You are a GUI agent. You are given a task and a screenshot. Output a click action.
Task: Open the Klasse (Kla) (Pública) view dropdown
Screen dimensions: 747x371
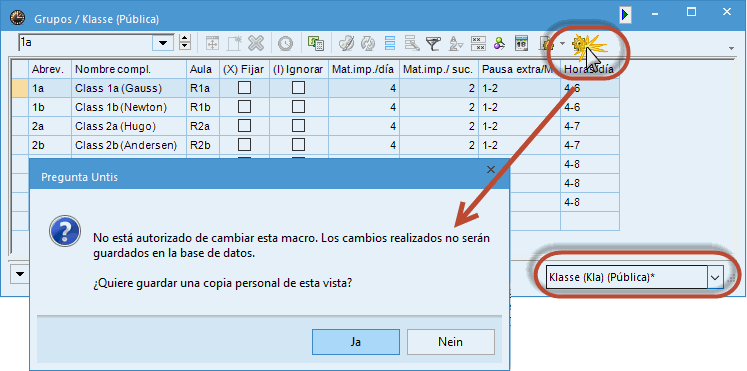(x=716, y=277)
